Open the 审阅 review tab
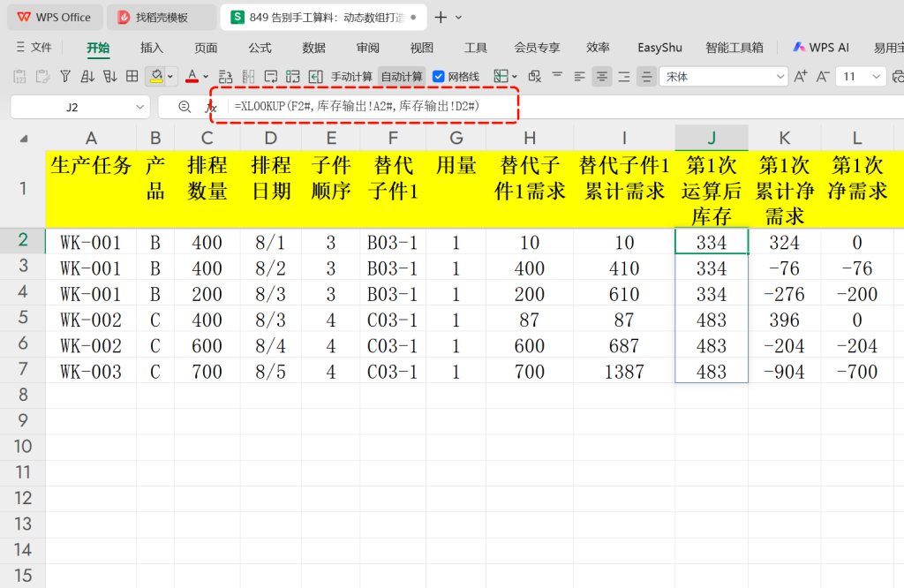The width and height of the screenshot is (904, 588). (368, 48)
